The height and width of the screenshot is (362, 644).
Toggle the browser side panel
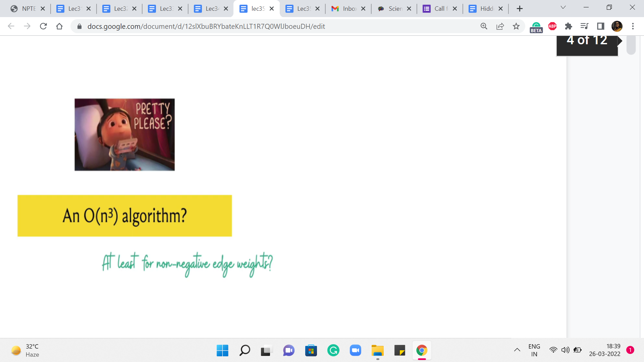(601, 26)
